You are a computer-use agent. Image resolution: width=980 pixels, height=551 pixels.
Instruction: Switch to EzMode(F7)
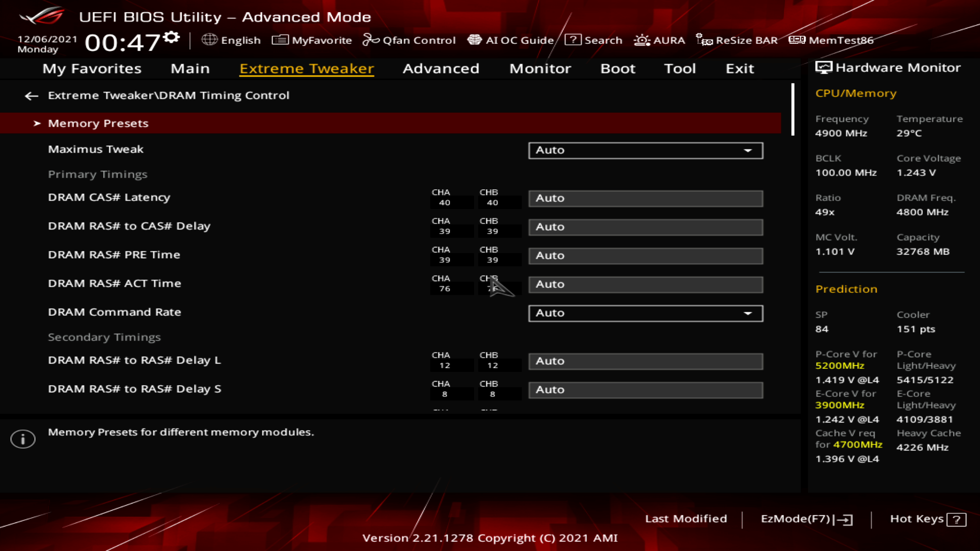[x=806, y=519]
